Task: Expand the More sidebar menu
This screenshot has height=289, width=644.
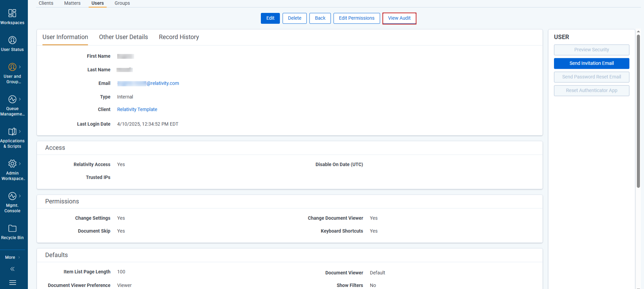Action: 13,257
